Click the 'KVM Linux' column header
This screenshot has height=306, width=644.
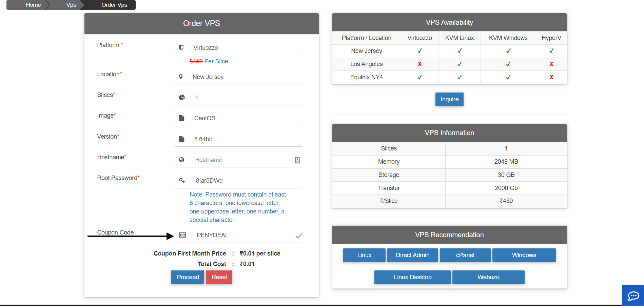(x=460, y=38)
